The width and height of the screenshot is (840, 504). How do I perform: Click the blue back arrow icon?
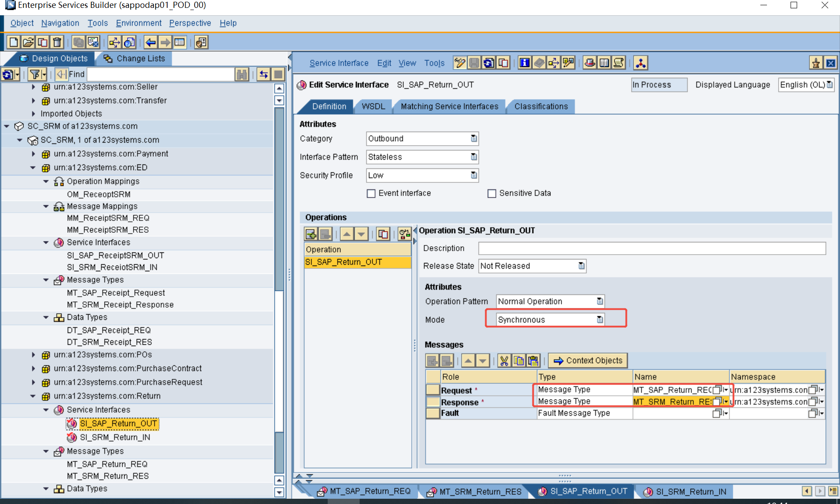point(150,42)
